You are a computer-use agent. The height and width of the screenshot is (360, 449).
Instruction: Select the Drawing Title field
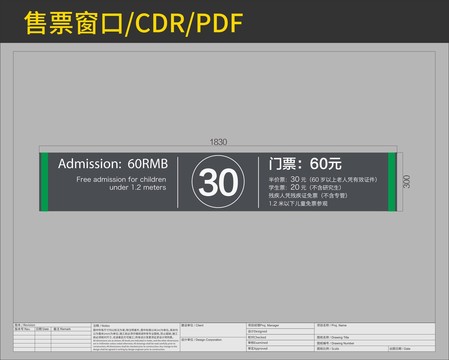point(375,337)
